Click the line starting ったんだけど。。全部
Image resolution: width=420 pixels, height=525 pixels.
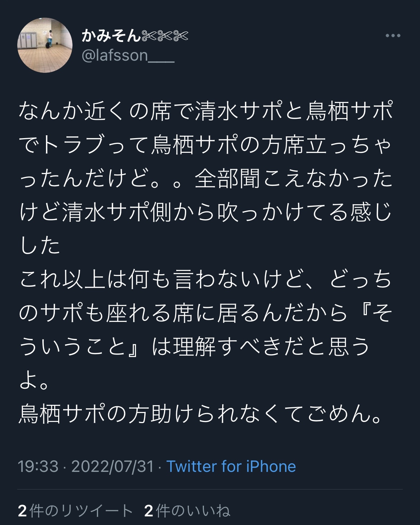click(x=205, y=179)
